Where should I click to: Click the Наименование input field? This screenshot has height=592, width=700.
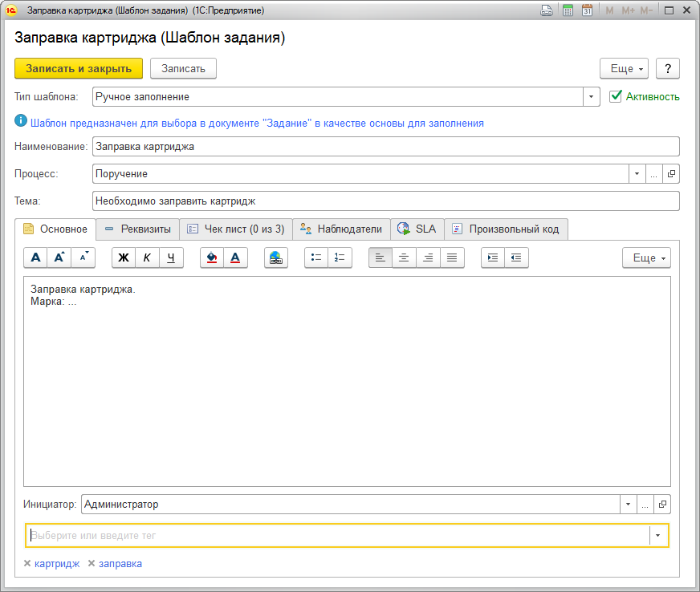pos(386,147)
